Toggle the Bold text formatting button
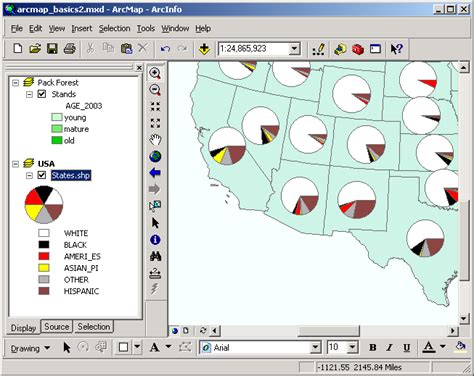Viewport: 474px width, 376px height. pyautogui.click(x=373, y=348)
